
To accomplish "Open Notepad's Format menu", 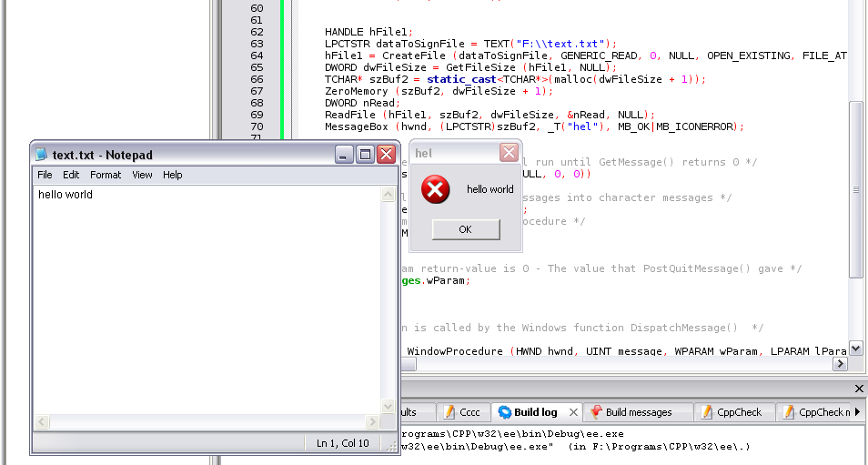I will pyautogui.click(x=106, y=175).
